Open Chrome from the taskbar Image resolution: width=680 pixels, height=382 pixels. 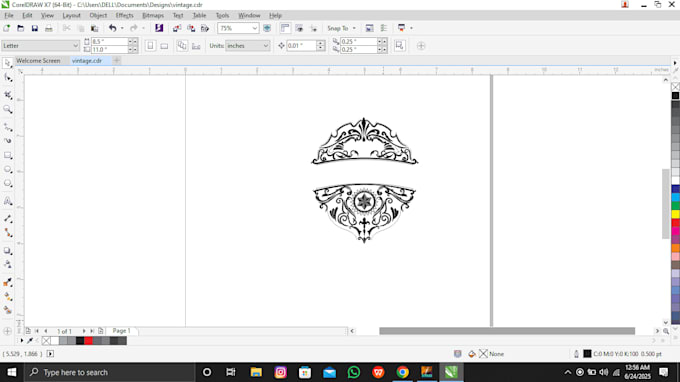[x=402, y=372]
